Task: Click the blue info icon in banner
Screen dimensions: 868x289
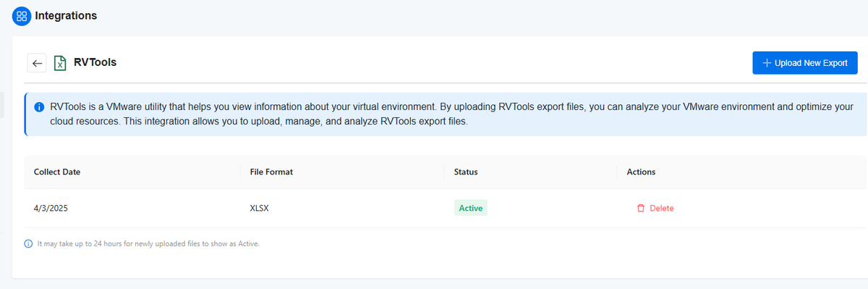Action: [x=40, y=106]
